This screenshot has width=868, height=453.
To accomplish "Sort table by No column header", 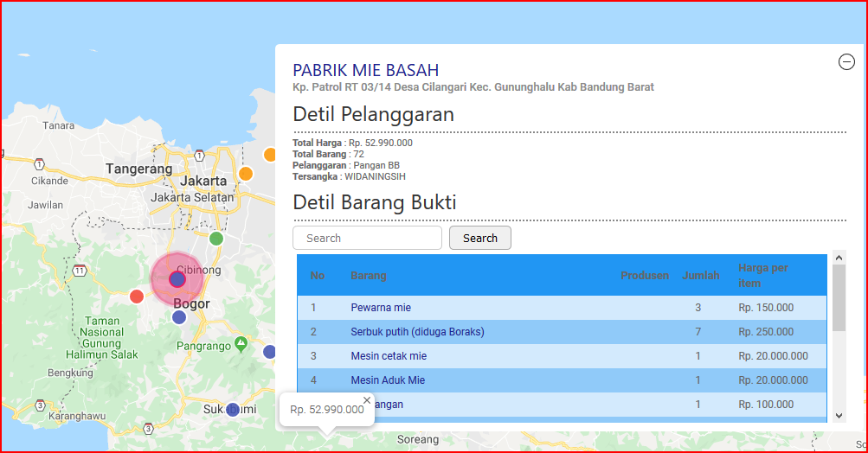I will click(x=318, y=276).
